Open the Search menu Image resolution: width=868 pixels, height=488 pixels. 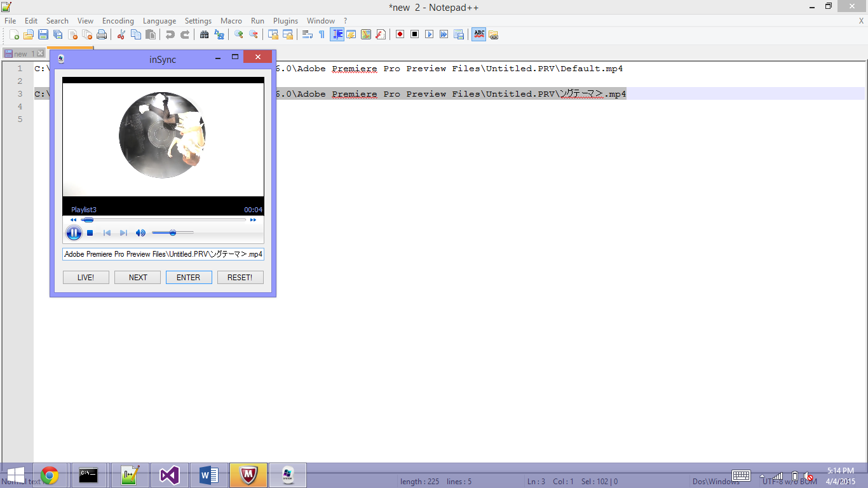coord(57,21)
